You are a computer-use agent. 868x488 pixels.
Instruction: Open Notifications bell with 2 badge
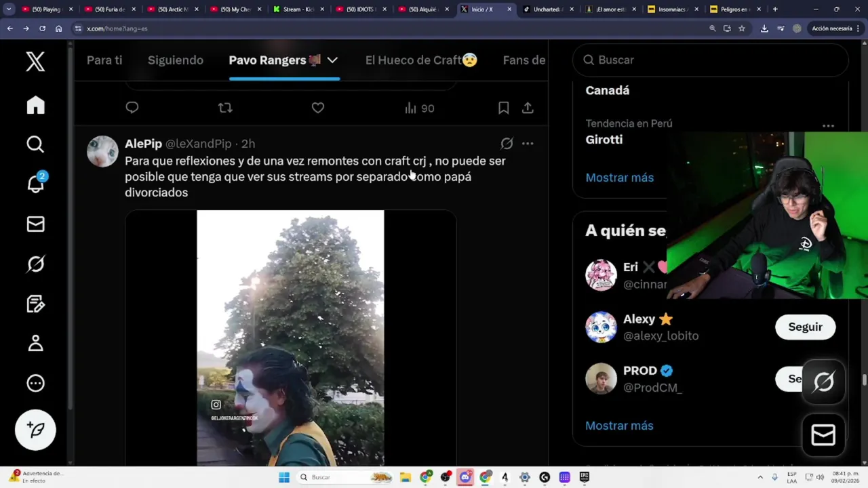(35, 183)
